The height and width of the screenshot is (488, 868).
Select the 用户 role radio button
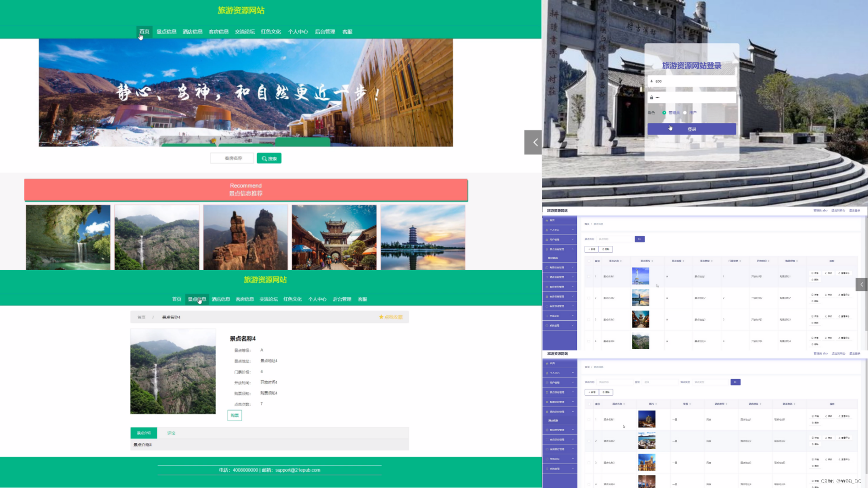685,113
